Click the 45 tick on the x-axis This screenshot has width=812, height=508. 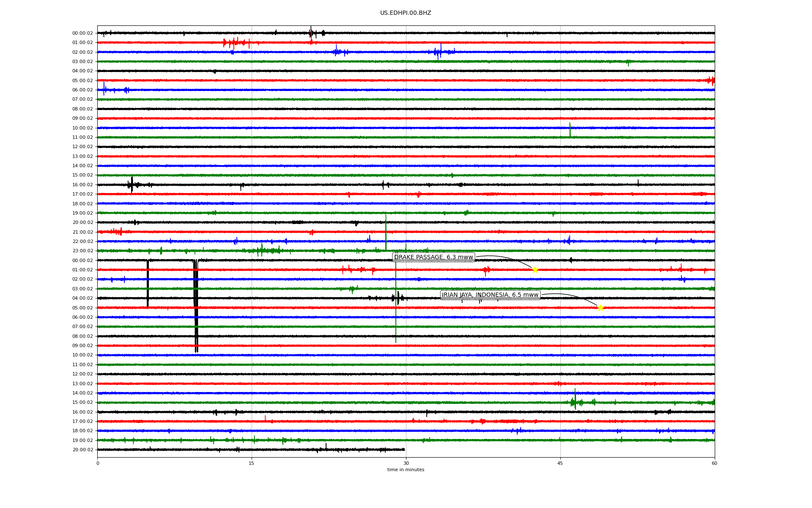pos(560,463)
